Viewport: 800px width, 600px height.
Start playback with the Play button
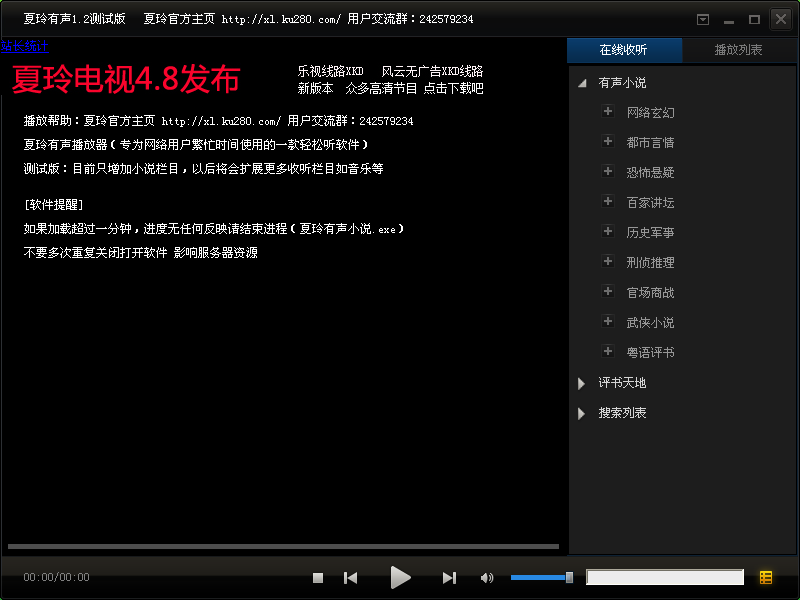(x=400, y=578)
